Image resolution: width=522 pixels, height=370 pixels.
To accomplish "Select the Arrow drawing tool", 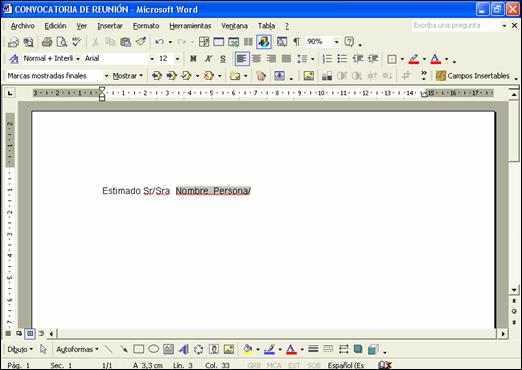I will pos(124,349).
